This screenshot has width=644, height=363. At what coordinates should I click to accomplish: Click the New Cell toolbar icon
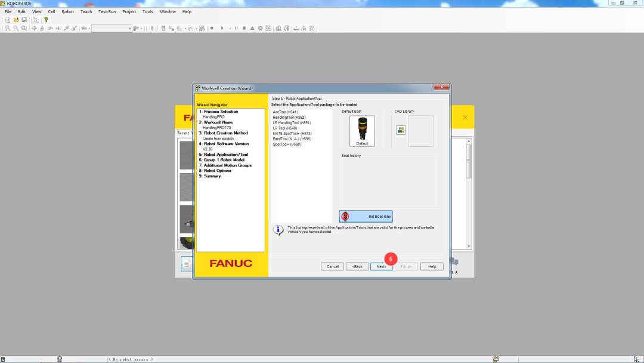click(x=8, y=20)
